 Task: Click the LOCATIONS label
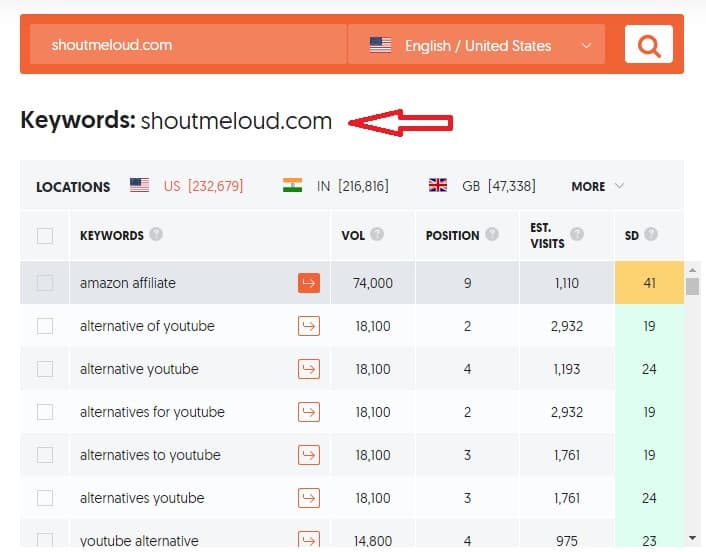click(x=73, y=187)
